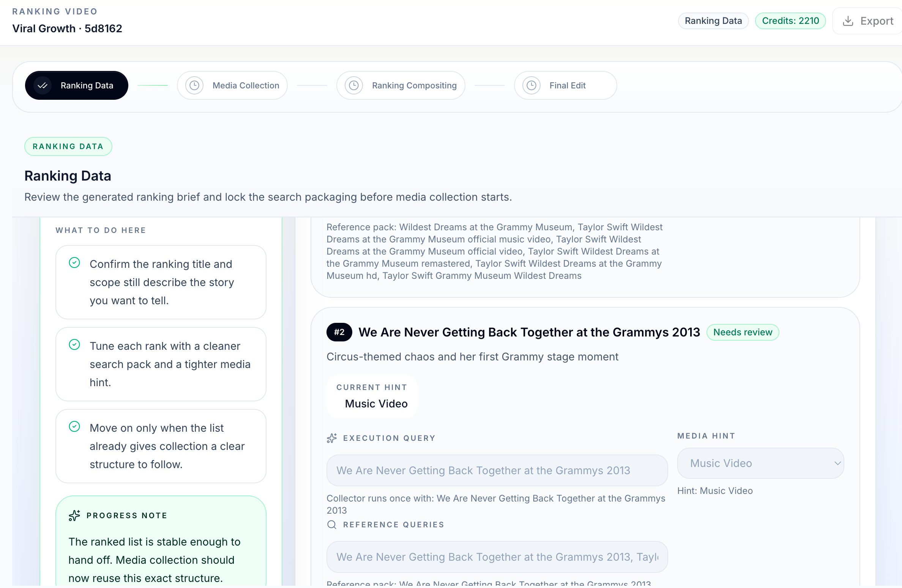This screenshot has height=588, width=902.
Task: Click the double-check icon in Ranking Data step
Action: 43,85
